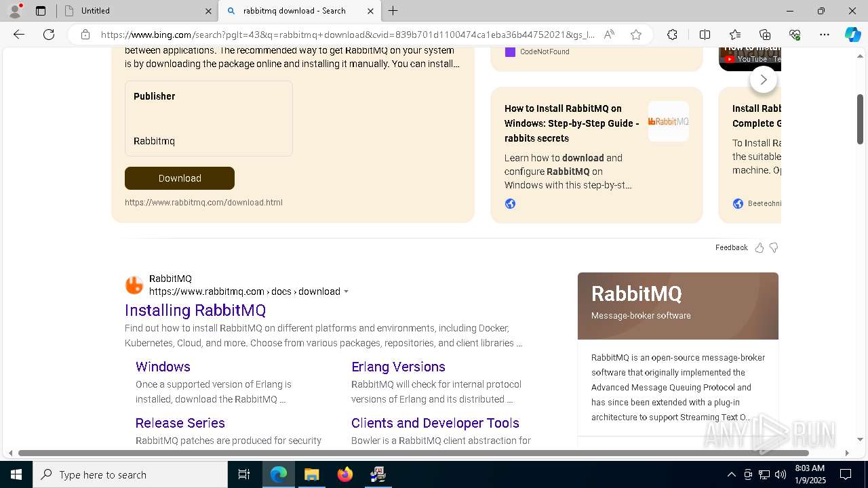
Task: Click the browser address bar
Action: click(347, 35)
